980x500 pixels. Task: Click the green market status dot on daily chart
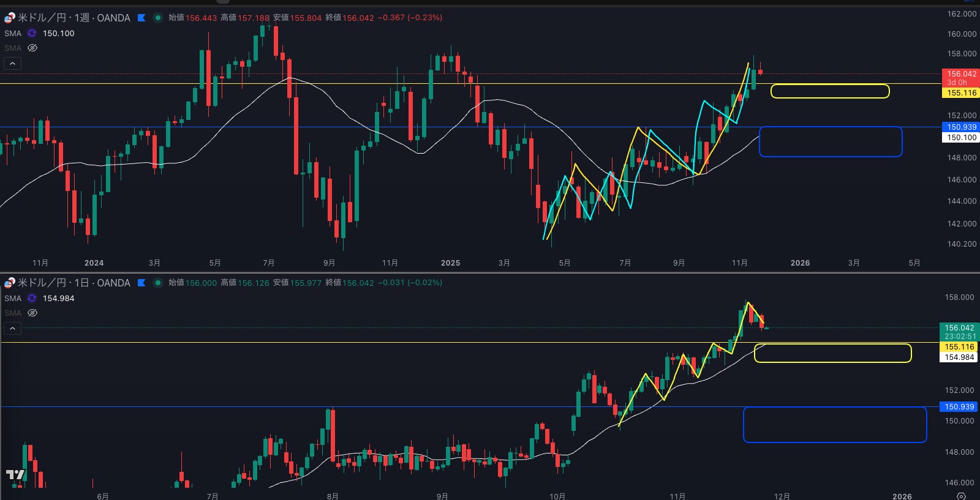(157, 283)
